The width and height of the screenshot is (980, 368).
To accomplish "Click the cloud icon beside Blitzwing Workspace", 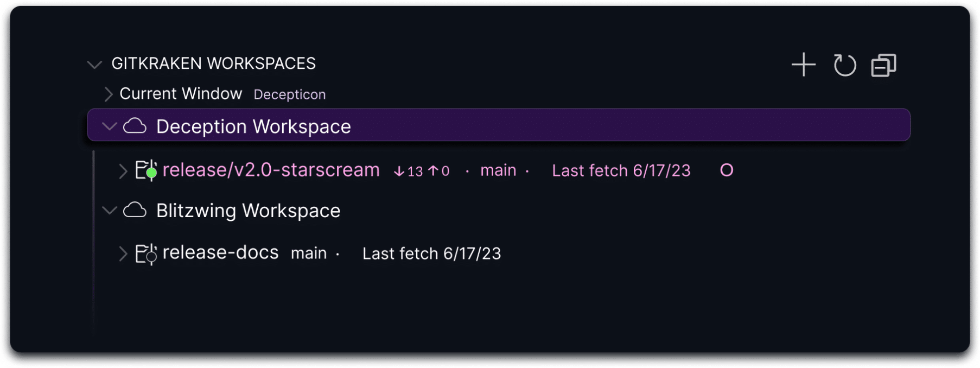I will [x=135, y=210].
